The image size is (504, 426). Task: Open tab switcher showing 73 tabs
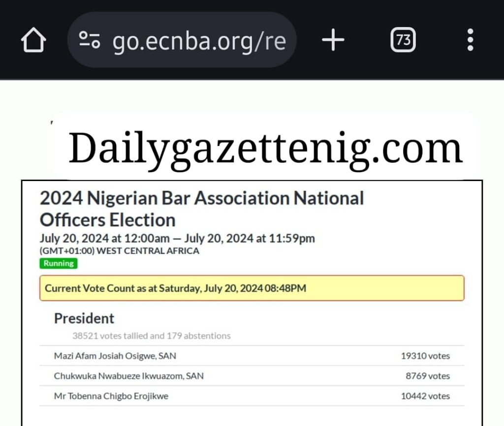[x=403, y=40]
